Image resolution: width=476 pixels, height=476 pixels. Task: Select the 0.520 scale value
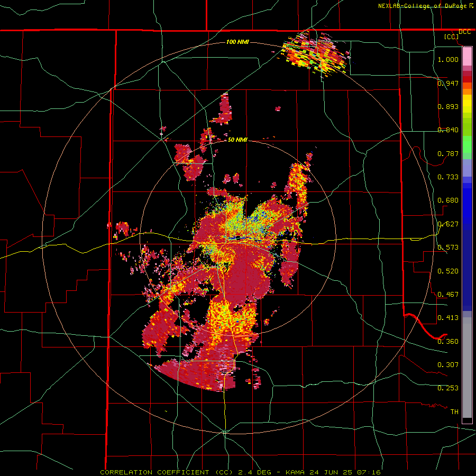[448, 271]
